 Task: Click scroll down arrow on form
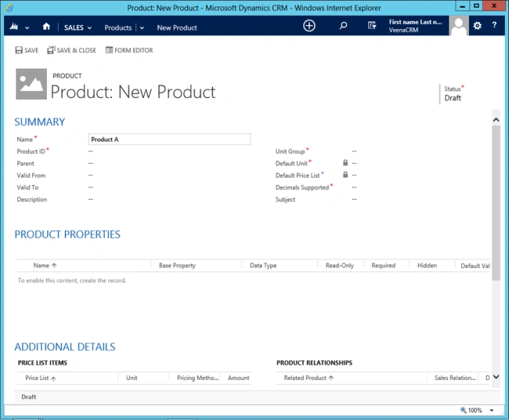496,377
